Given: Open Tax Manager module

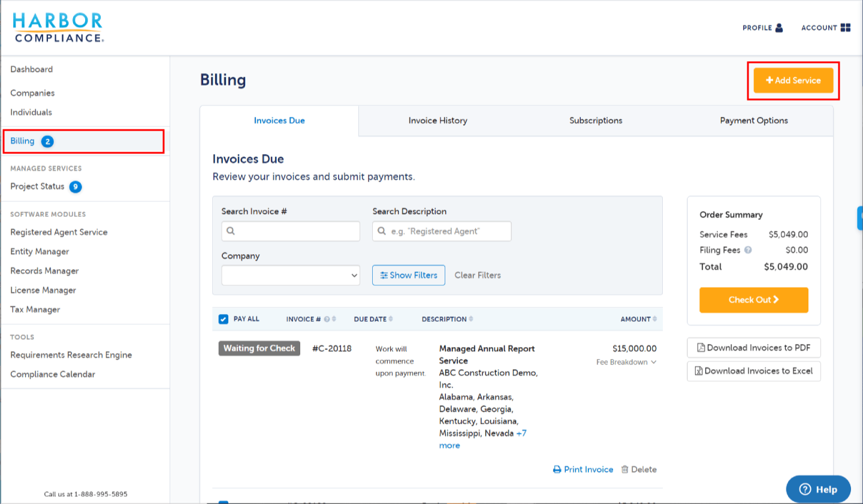Looking at the screenshot, I should [x=35, y=310].
